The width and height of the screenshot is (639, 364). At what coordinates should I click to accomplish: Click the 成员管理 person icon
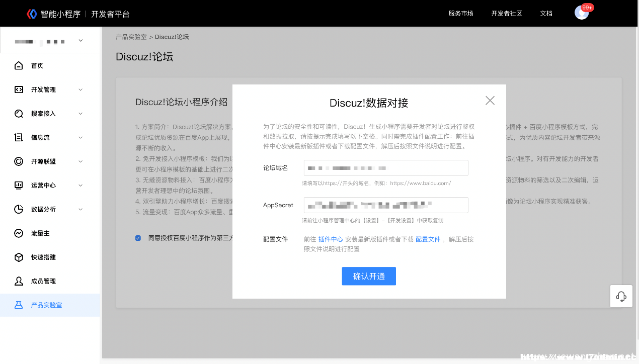(x=19, y=281)
